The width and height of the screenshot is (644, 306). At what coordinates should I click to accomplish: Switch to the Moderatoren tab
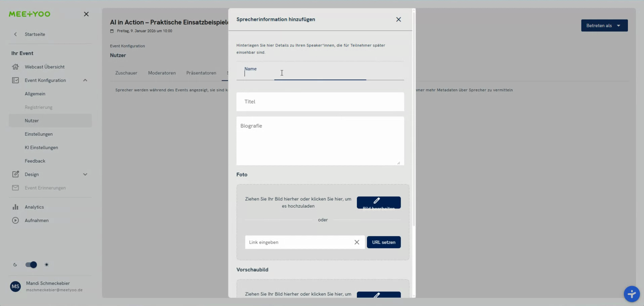[162, 73]
